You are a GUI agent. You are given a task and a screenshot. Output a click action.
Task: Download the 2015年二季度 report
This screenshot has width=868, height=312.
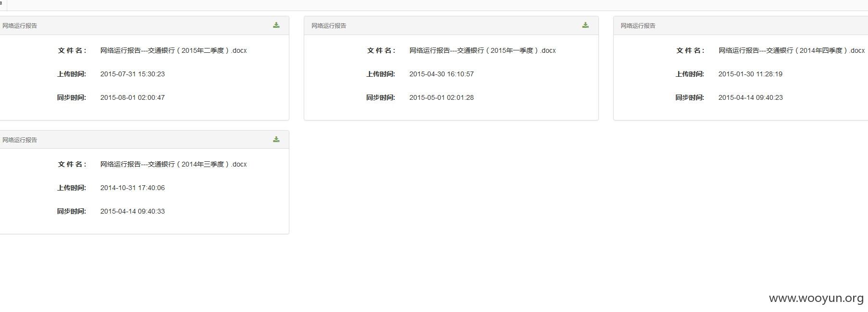point(276,25)
